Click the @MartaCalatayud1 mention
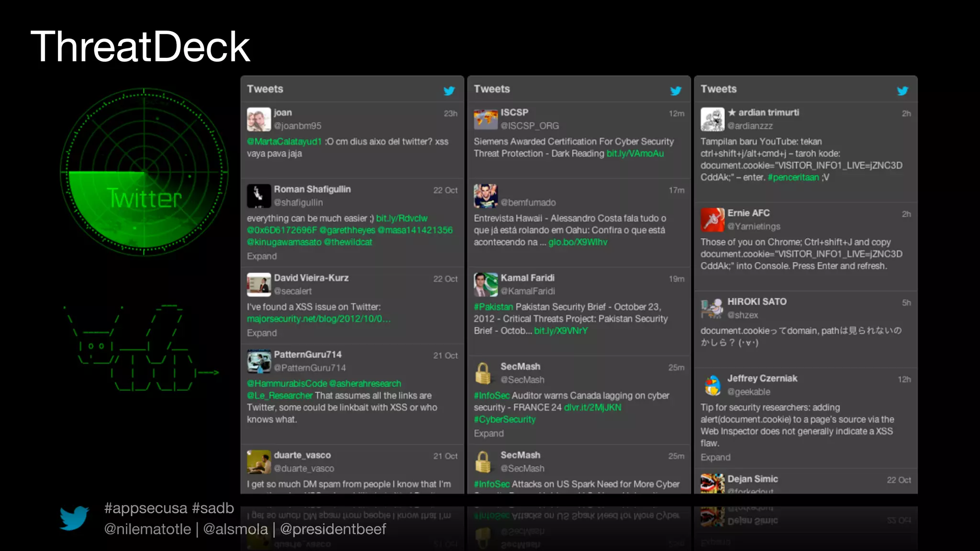The image size is (980, 551). tap(284, 141)
